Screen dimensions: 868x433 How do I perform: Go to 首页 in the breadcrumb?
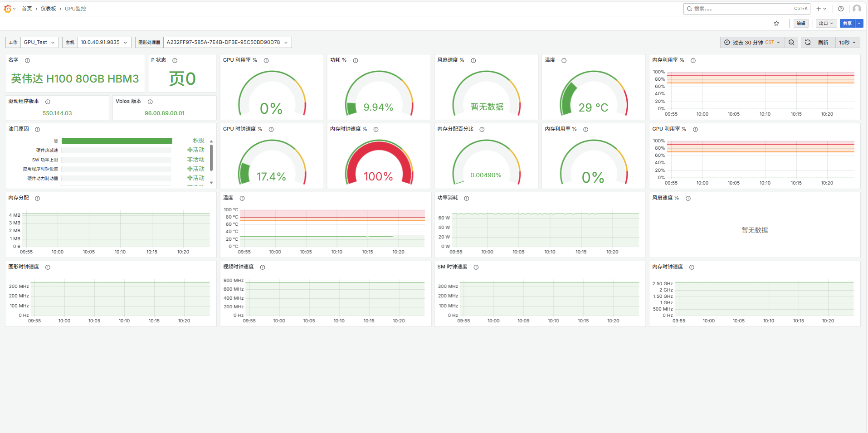point(27,9)
